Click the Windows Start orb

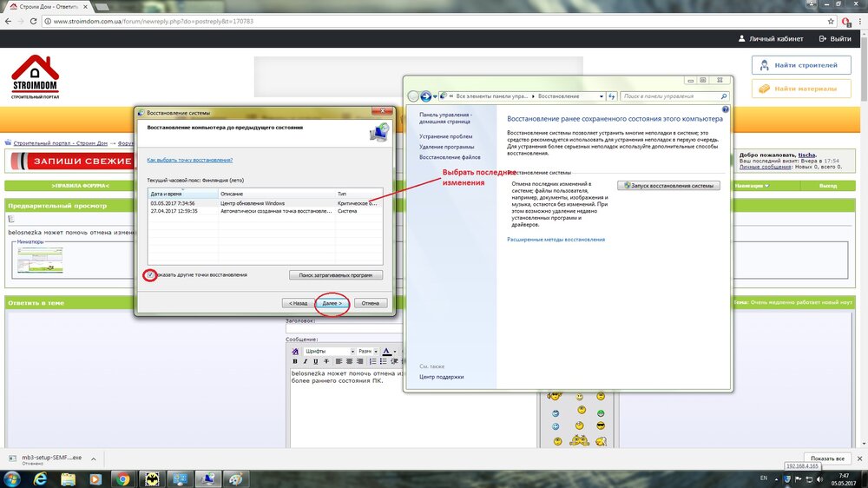[11, 478]
